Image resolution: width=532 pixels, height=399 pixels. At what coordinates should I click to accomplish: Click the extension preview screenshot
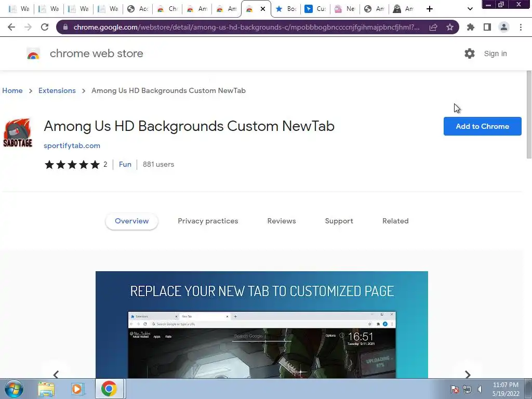tap(262, 325)
